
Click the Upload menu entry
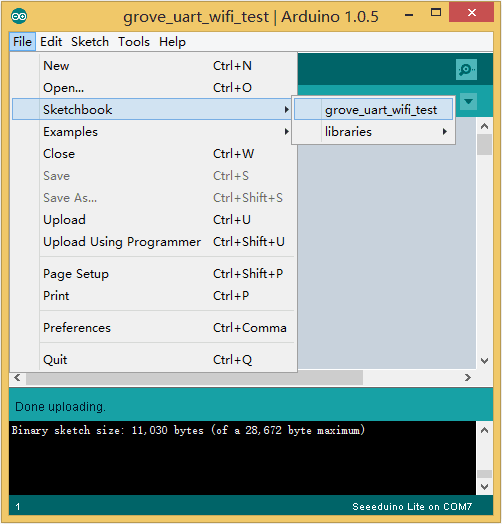(x=154, y=220)
